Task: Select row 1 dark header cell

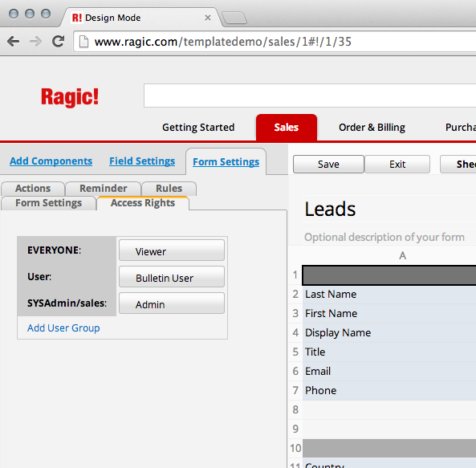Action: pos(389,275)
